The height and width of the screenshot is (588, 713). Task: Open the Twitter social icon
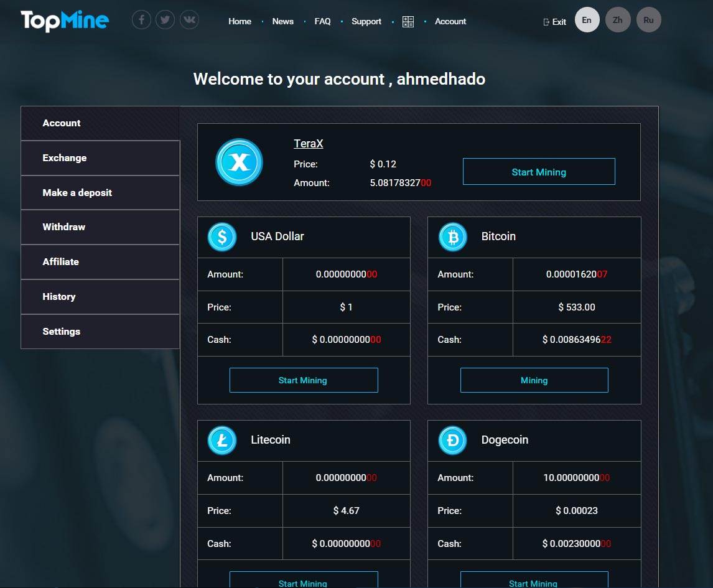165,19
